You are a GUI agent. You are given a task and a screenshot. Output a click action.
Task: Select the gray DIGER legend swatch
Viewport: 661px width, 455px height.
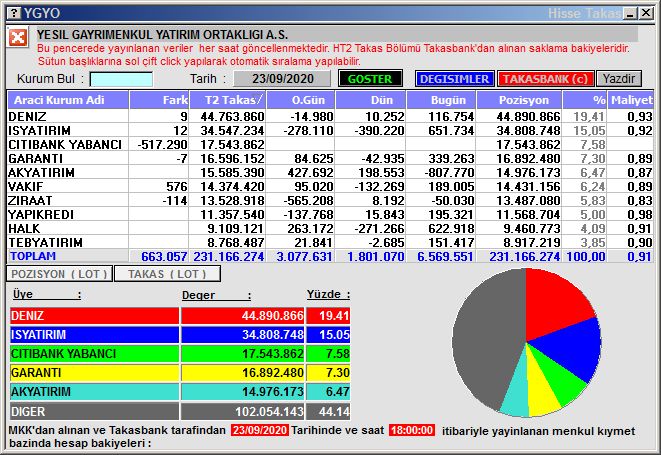coord(94,412)
